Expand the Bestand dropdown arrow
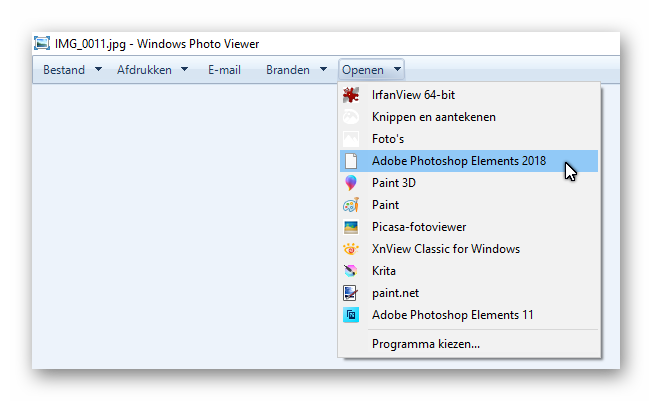The height and width of the screenshot is (401, 652). coord(99,69)
